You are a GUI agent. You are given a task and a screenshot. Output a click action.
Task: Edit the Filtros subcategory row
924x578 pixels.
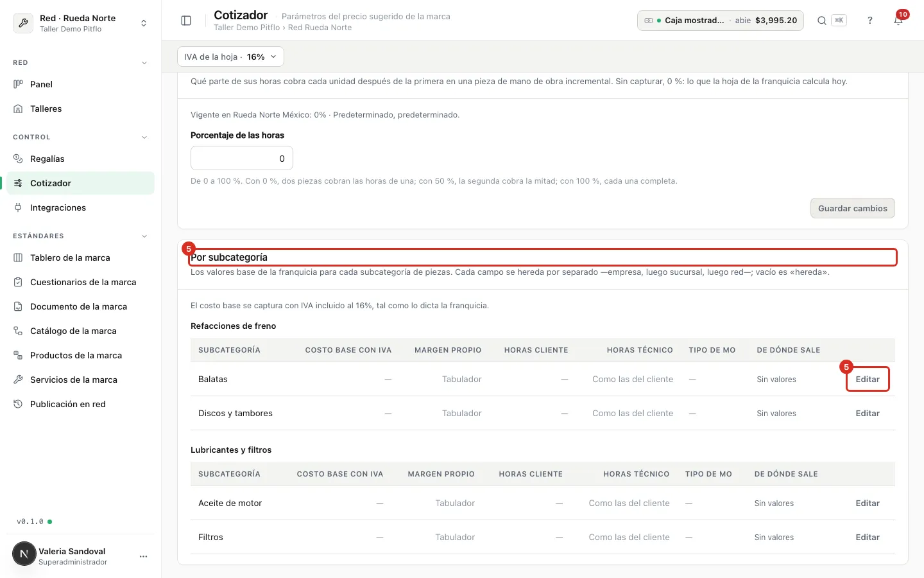[868, 537]
